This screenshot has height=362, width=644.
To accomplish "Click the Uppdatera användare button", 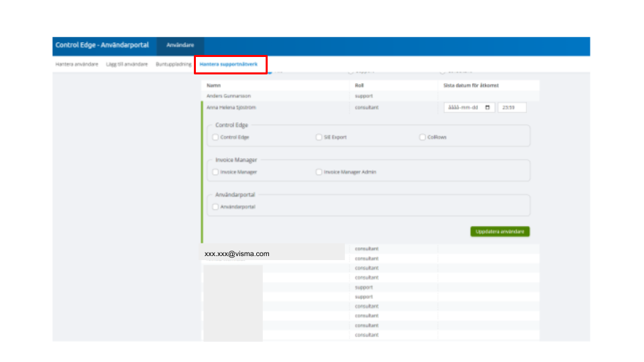I will point(500,231).
